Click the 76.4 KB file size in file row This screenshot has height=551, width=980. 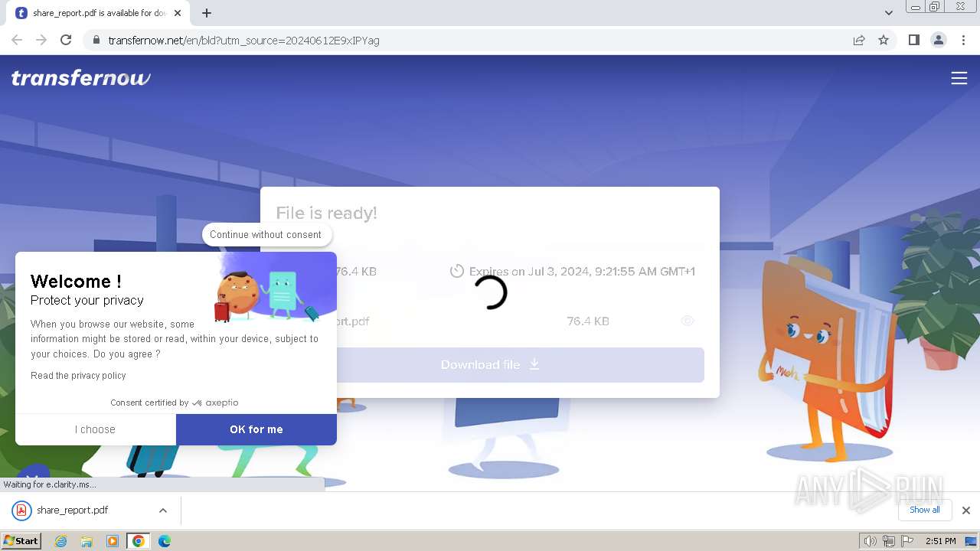click(x=588, y=321)
